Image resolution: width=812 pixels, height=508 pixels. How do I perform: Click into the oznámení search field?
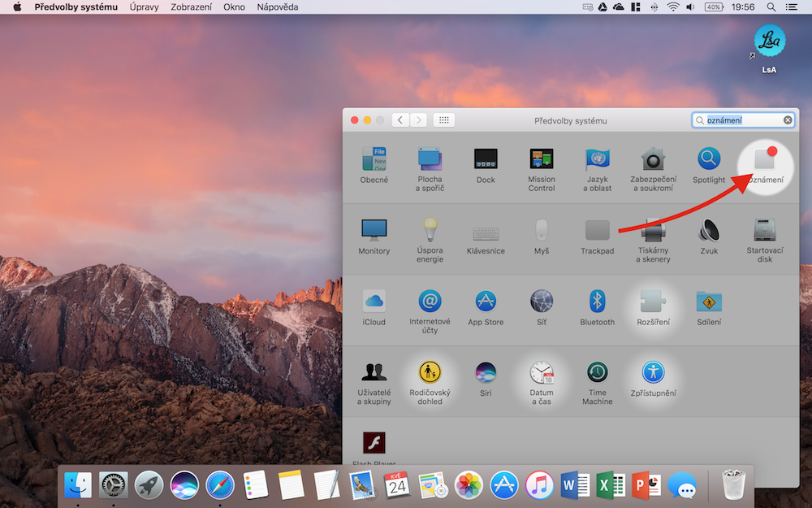(x=741, y=120)
